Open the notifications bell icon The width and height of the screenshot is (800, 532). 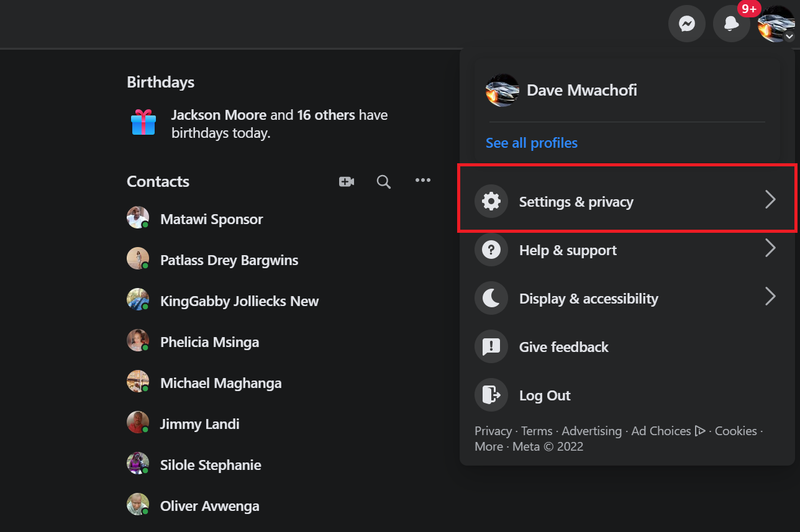pos(731,24)
